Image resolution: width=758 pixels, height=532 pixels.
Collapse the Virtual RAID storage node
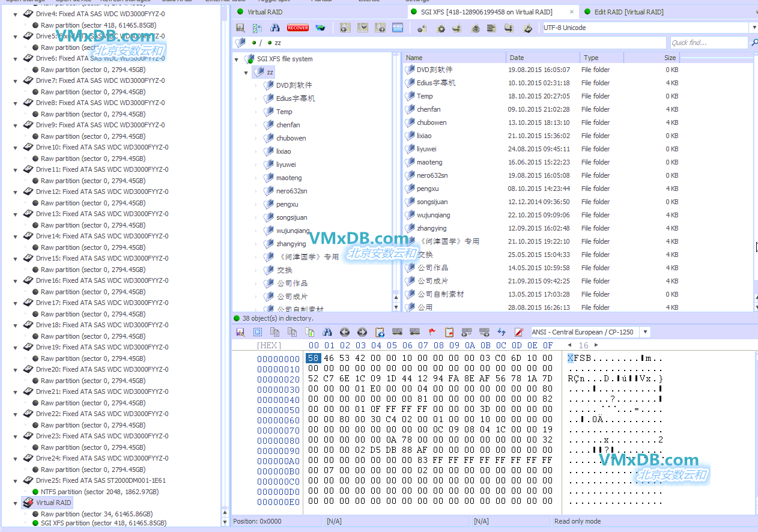(x=16, y=503)
